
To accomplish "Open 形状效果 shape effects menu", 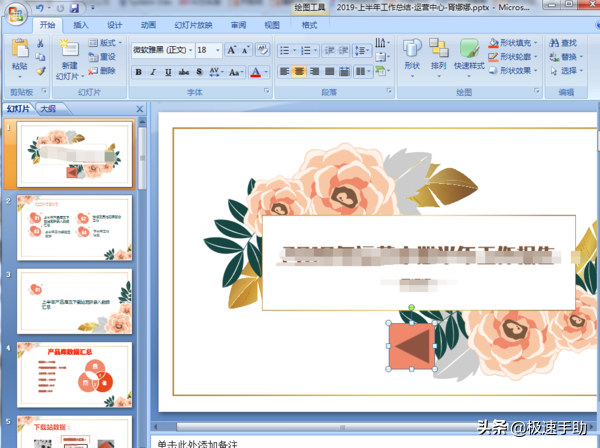I will pos(513,71).
